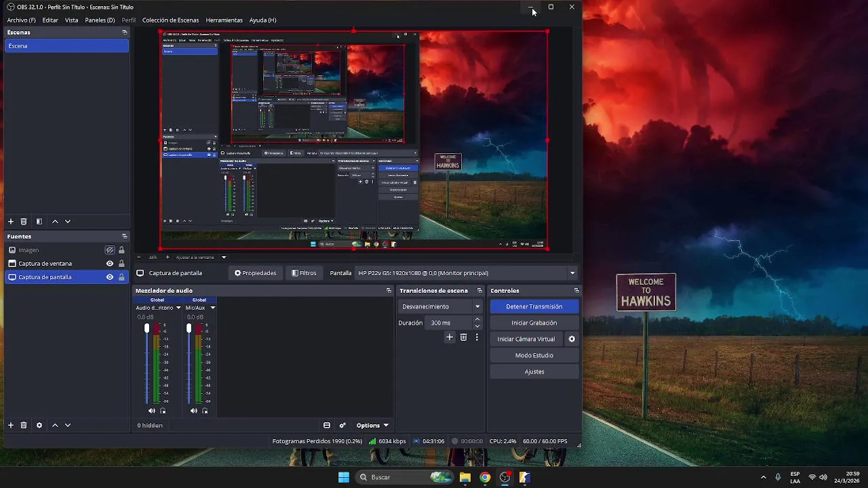Screen dimensions: 868x488
Task: Toggle monitoring for Mic/Aux channel
Action: (205, 411)
